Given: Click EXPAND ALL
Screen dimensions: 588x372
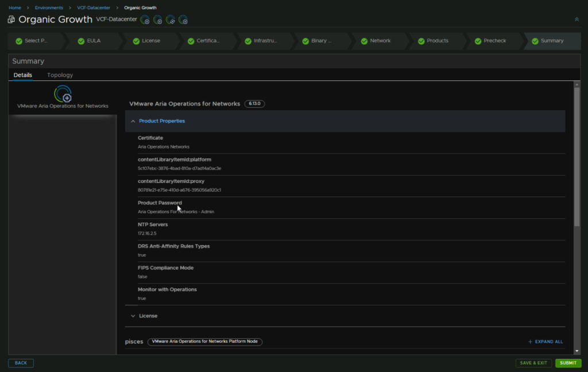Looking at the screenshot, I should click(546, 342).
